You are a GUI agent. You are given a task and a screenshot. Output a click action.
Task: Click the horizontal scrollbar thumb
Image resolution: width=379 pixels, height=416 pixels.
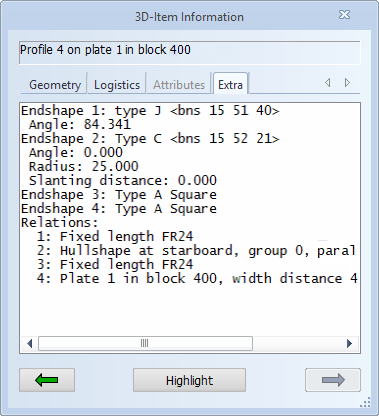(145, 343)
